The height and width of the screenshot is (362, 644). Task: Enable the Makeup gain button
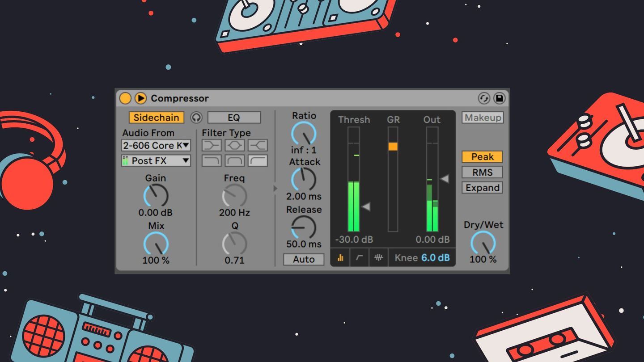[483, 118]
